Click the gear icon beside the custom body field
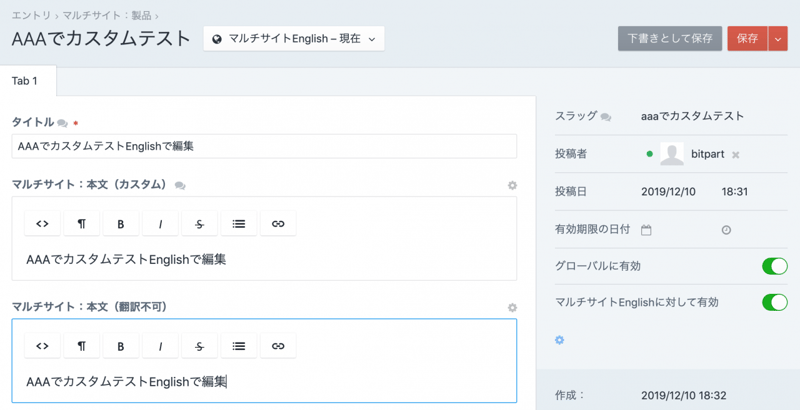The width and height of the screenshot is (800, 410). [x=512, y=185]
